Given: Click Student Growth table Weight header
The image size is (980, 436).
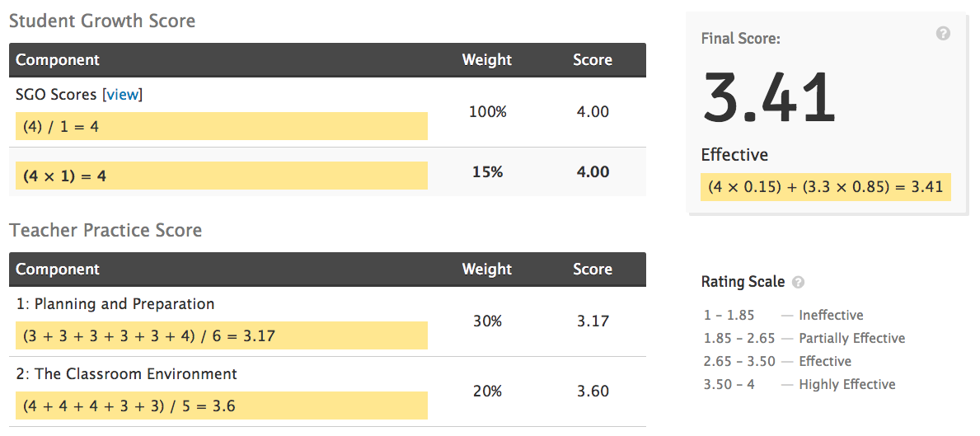Looking at the screenshot, I should (487, 60).
